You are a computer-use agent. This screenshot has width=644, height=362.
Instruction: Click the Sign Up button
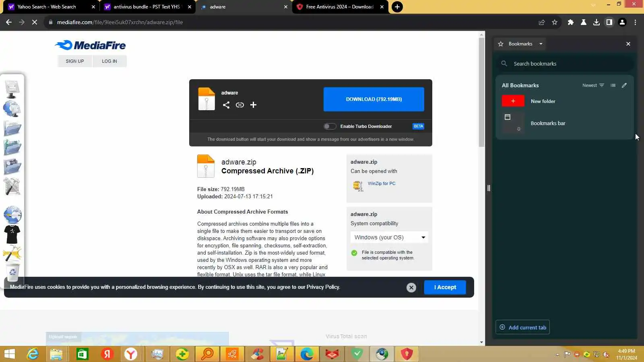[x=75, y=61]
